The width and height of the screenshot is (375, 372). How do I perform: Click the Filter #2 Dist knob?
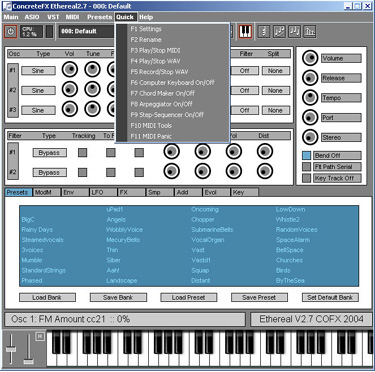(265, 171)
